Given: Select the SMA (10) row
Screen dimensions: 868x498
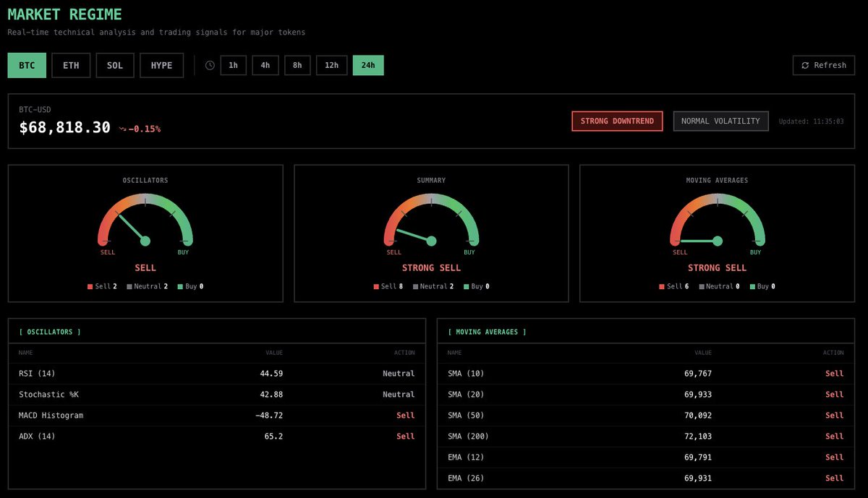Looking at the screenshot, I should pos(646,374).
